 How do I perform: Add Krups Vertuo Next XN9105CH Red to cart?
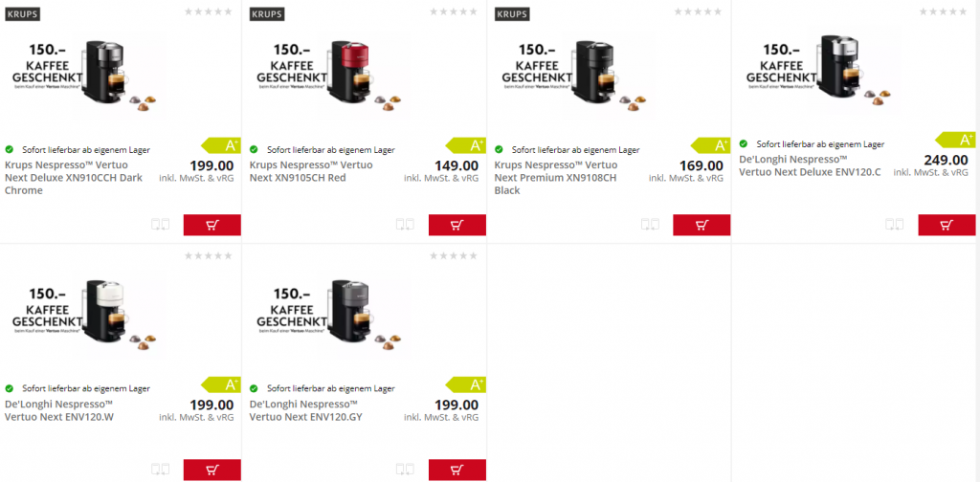point(457,225)
